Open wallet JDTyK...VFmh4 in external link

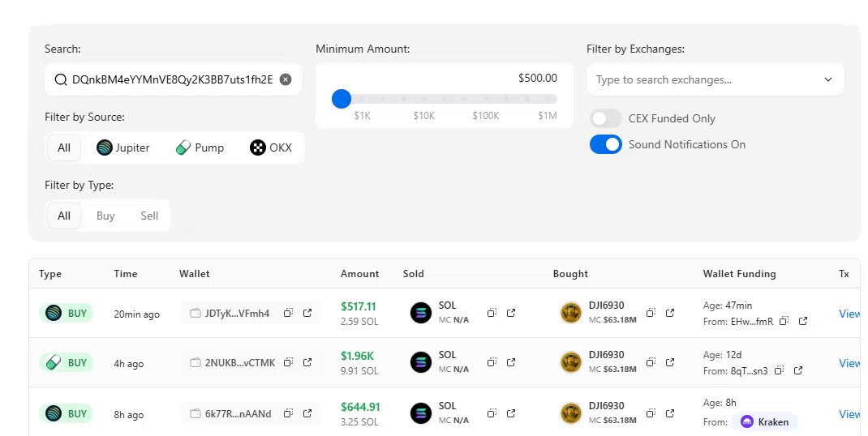tap(307, 313)
